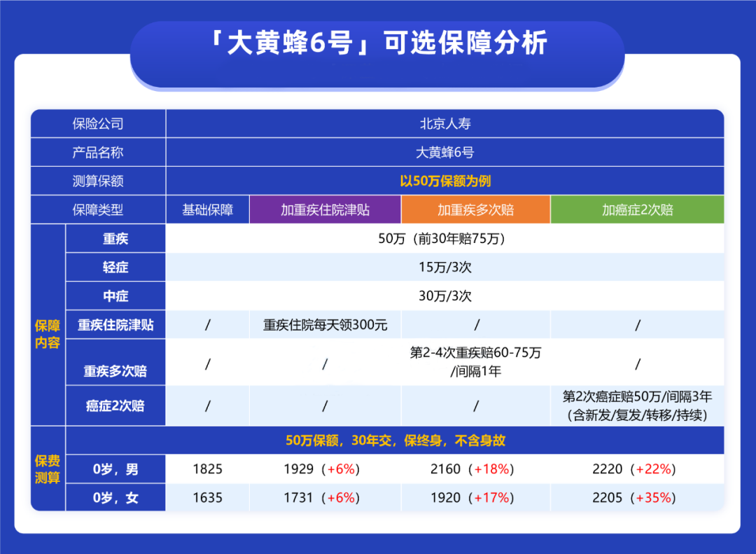Click the bold 癌症2次赔 row label

point(115,406)
